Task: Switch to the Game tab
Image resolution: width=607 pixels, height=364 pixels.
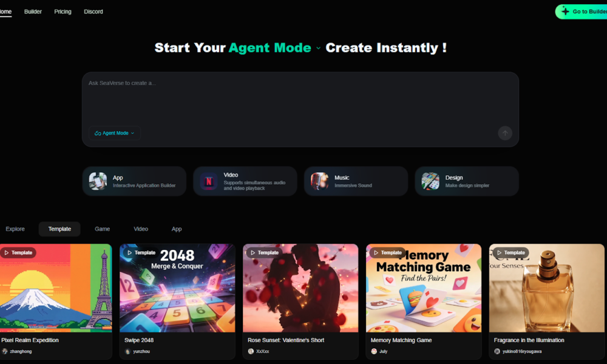Action: point(102,229)
